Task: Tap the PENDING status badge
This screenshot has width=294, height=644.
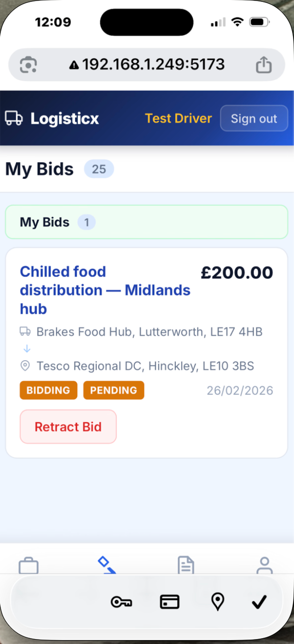Action: (114, 390)
